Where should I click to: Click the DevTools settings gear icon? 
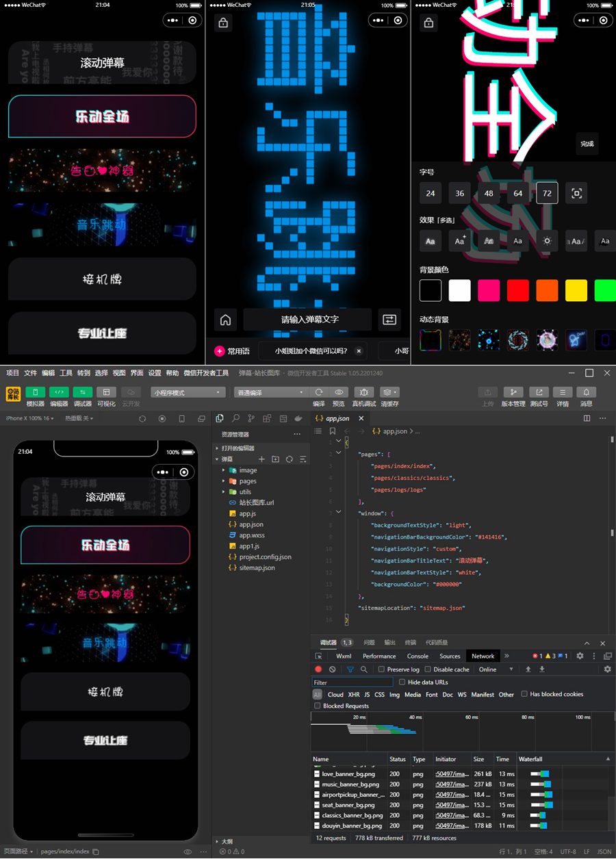(x=580, y=656)
